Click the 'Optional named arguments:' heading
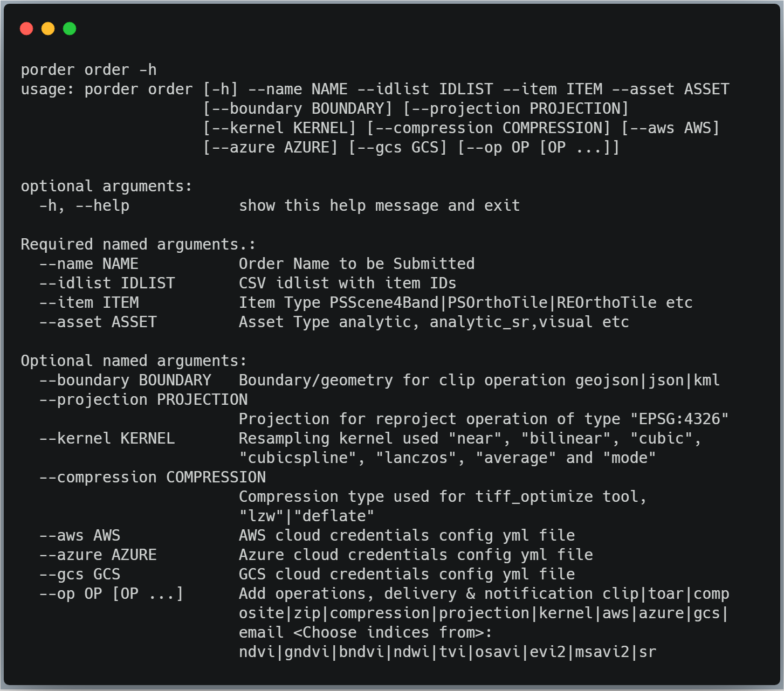The image size is (784, 691). tap(134, 361)
